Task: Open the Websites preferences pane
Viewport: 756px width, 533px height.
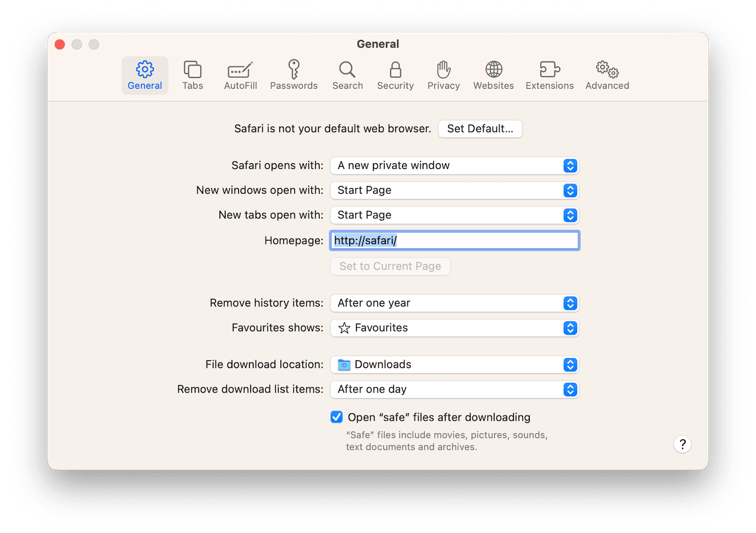Action: pos(493,75)
